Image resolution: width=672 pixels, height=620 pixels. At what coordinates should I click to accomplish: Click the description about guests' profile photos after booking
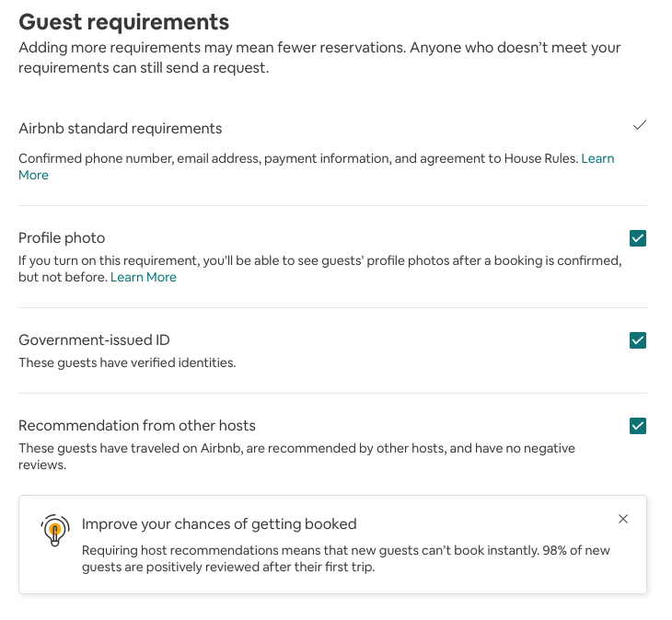(320, 269)
